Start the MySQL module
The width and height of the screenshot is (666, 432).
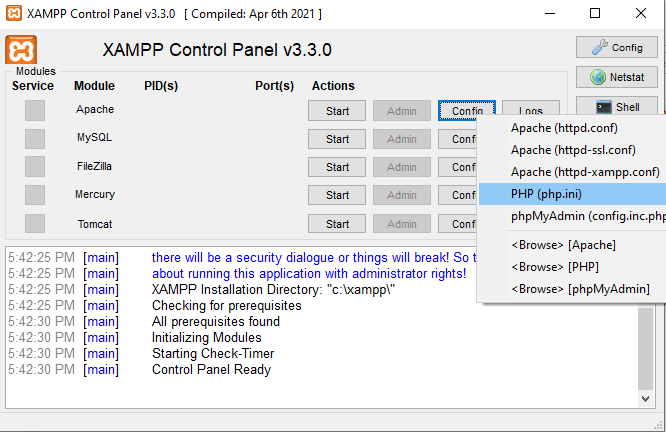(337, 139)
